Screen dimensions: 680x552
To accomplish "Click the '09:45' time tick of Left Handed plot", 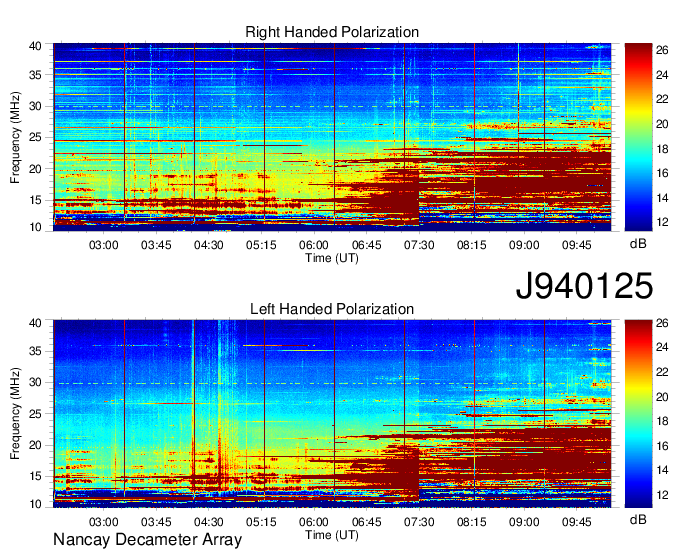I will point(577,522).
